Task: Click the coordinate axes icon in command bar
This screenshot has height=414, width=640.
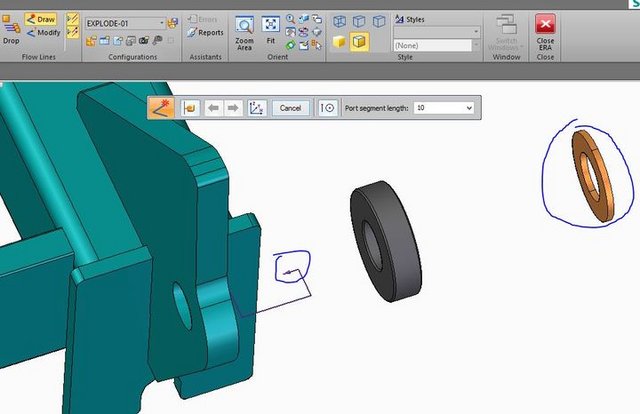Action: pos(257,108)
